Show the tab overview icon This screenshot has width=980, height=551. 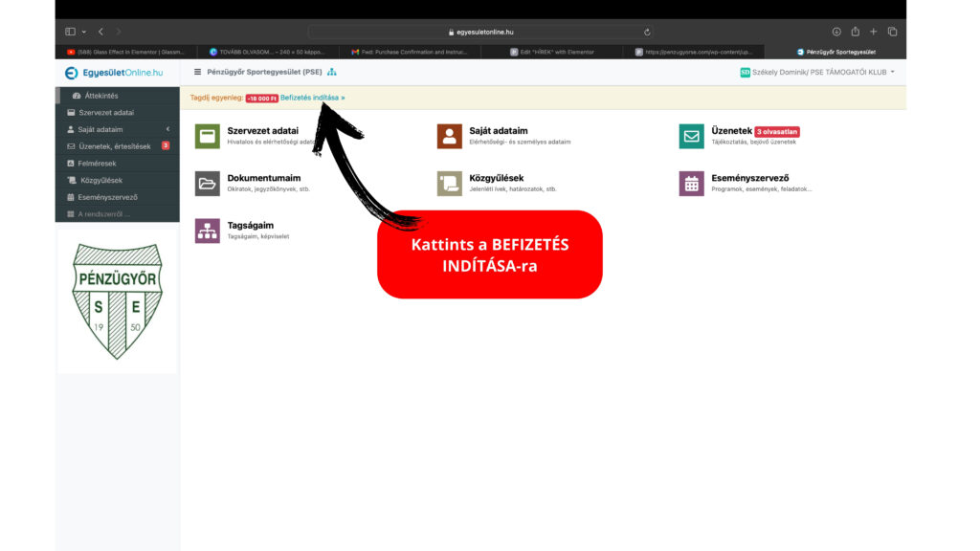(893, 32)
